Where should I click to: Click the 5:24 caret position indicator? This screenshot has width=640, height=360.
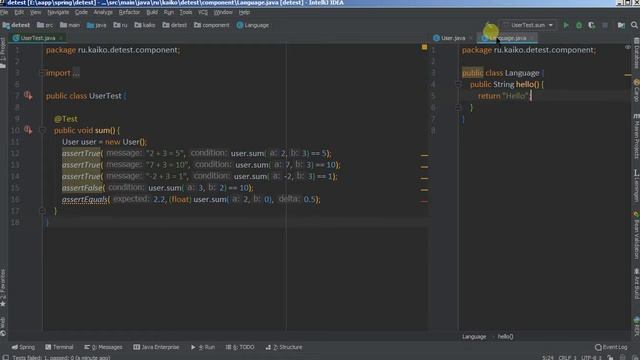tap(548, 358)
